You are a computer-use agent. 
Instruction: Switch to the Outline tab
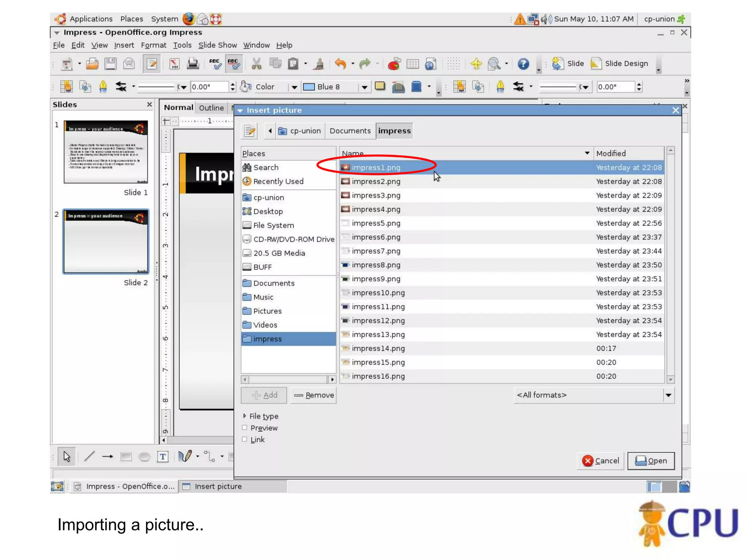pyautogui.click(x=211, y=108)
